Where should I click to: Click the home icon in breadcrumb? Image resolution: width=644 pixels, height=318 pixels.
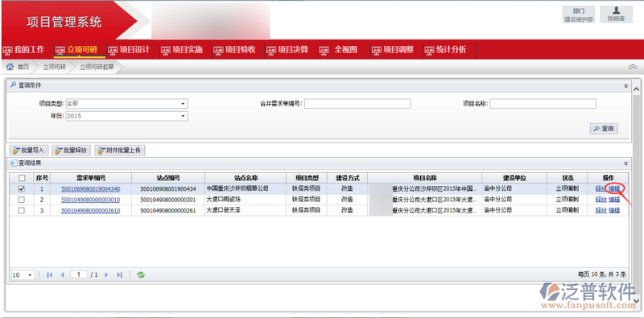pos(10,67)
